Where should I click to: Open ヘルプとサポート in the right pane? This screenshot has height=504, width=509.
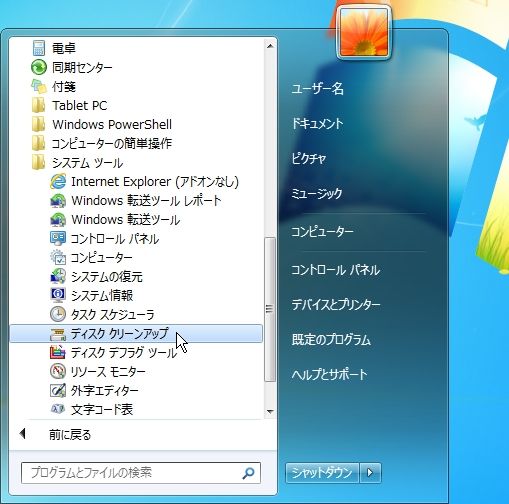[329, 374]
